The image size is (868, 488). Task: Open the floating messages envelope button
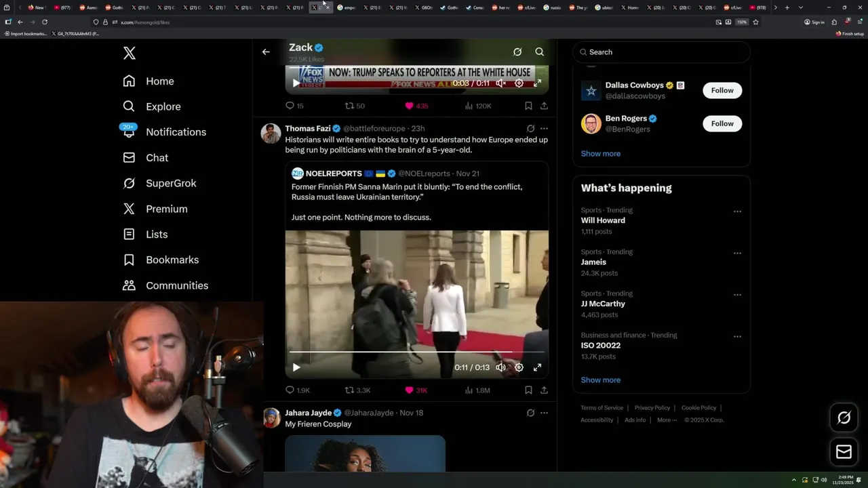[844, 452]
